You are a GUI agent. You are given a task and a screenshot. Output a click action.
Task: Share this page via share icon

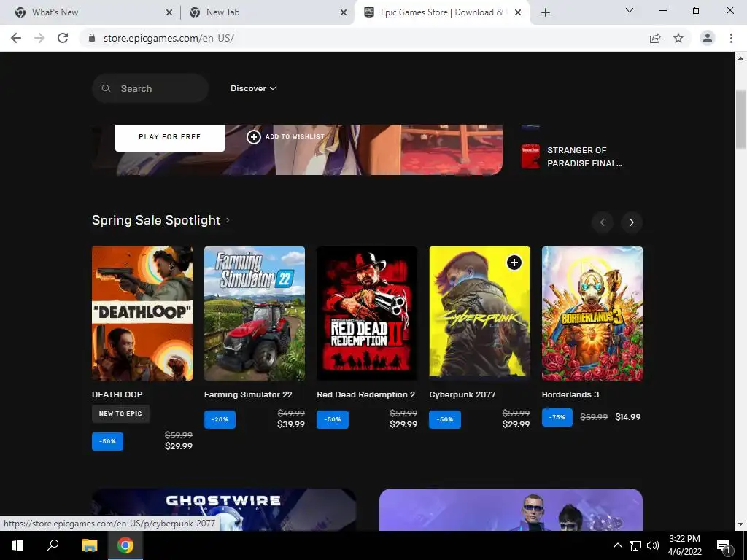coord(655,38)
